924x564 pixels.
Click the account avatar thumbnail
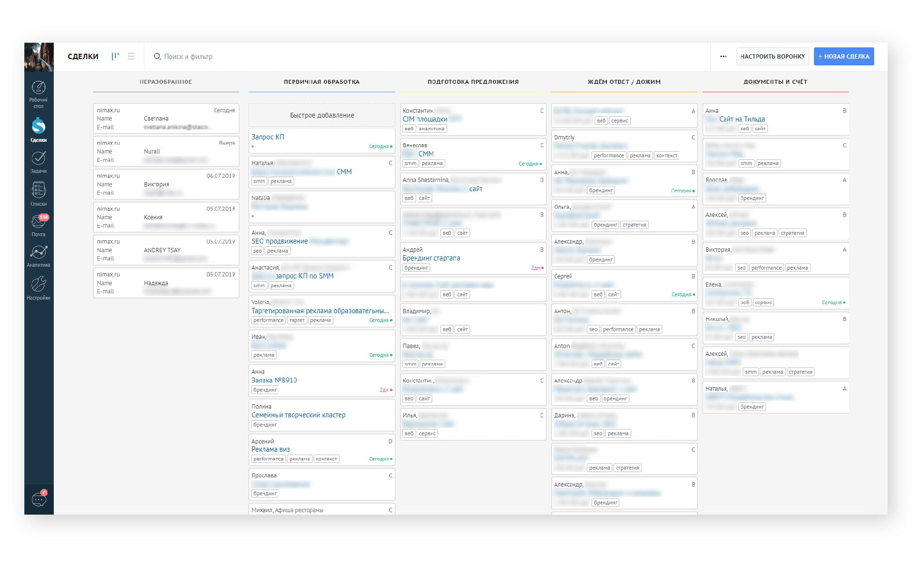click(x=39, y=57)
